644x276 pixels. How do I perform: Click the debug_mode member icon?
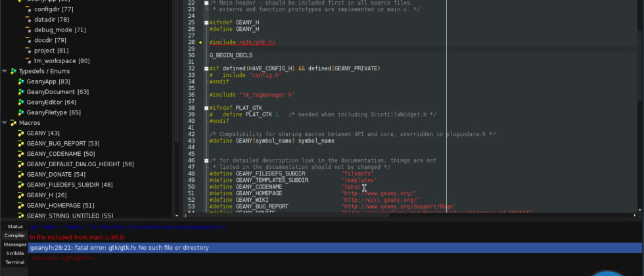coord(28,30)
